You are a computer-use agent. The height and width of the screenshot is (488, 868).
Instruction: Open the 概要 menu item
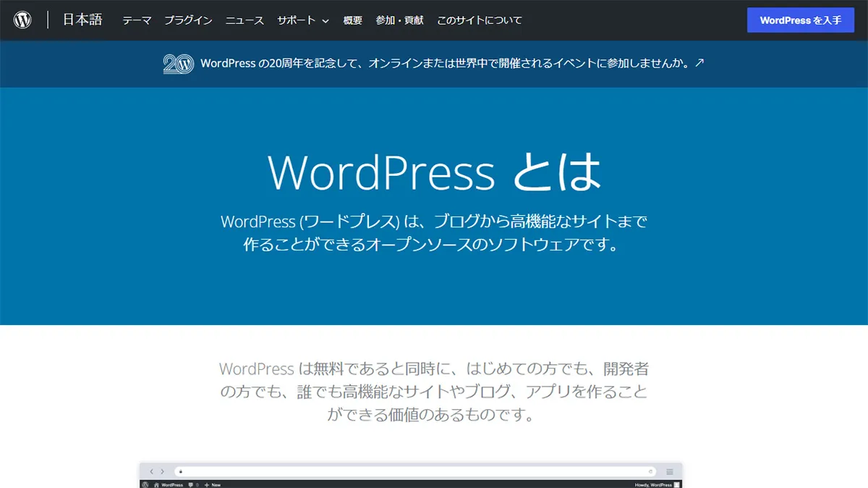(352, 20)
